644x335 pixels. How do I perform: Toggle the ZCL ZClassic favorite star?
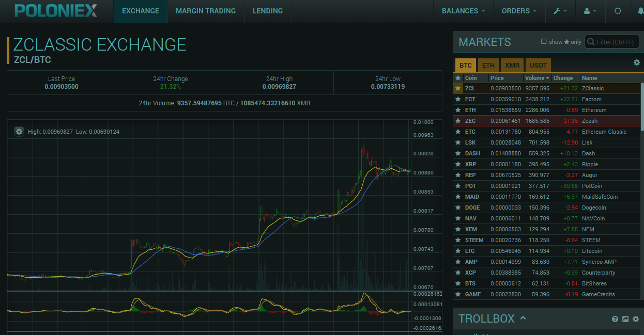point(457,88)
